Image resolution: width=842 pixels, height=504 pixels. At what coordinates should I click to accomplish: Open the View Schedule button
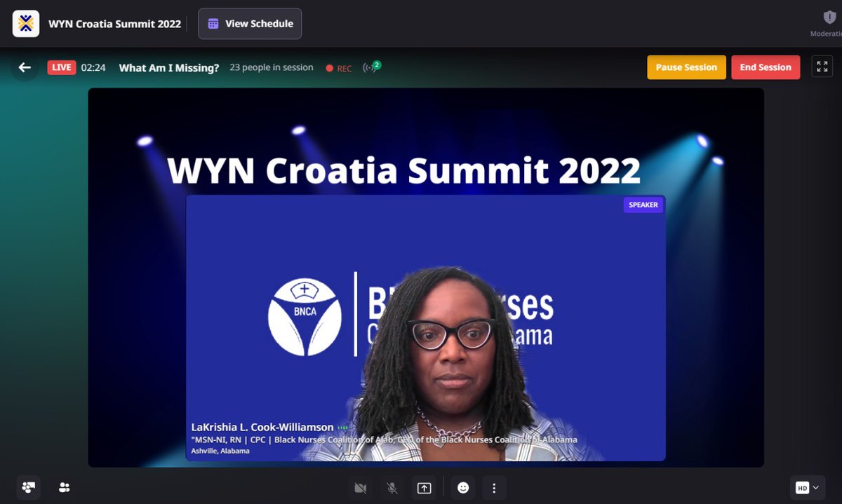click(250, 24)
